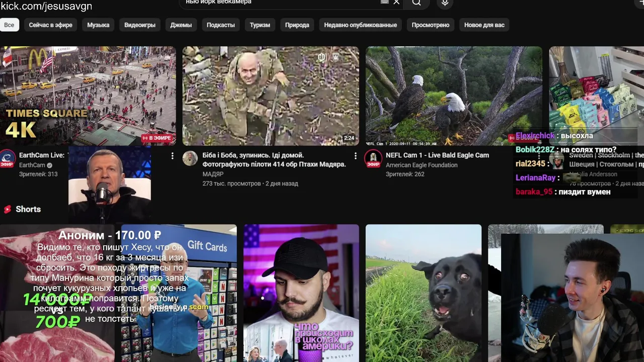Select the 'Все' filter chip

coord(9,25)
